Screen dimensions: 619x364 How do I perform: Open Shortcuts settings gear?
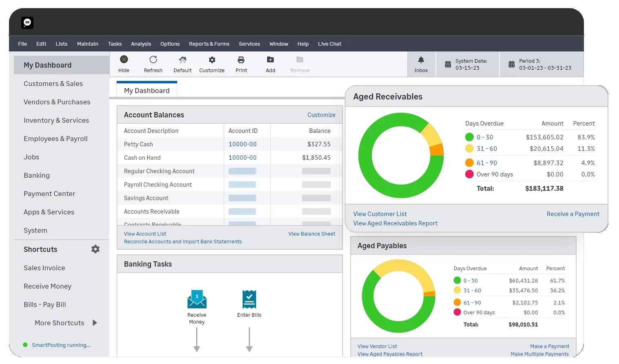click(x=95, y=249)
